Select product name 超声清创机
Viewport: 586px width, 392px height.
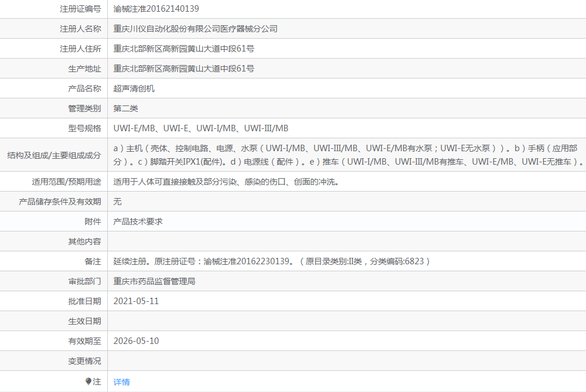134,88
